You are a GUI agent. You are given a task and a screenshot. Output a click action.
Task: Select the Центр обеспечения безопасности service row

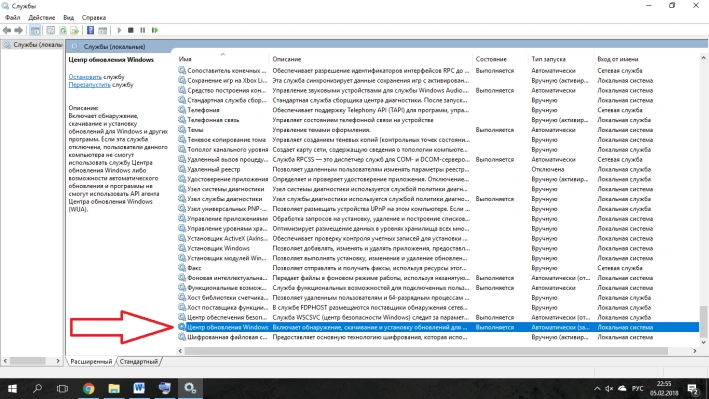point(438,318)
